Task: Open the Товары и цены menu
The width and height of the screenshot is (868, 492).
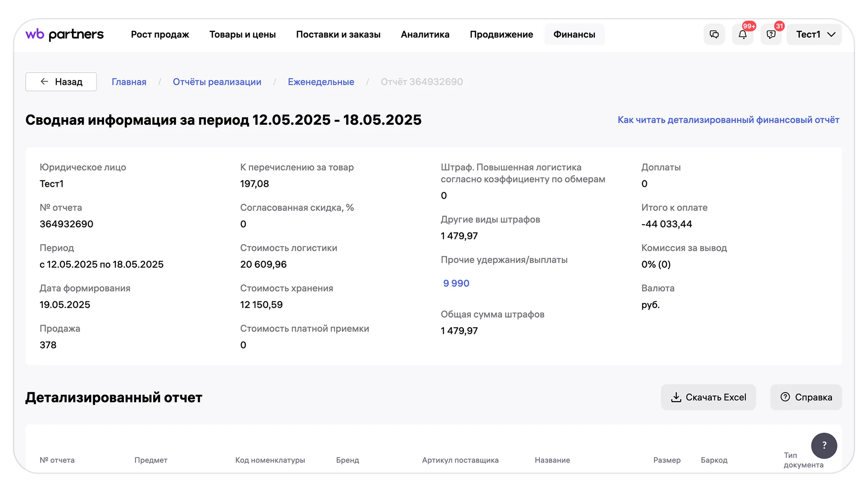Action: coord(242,34)
